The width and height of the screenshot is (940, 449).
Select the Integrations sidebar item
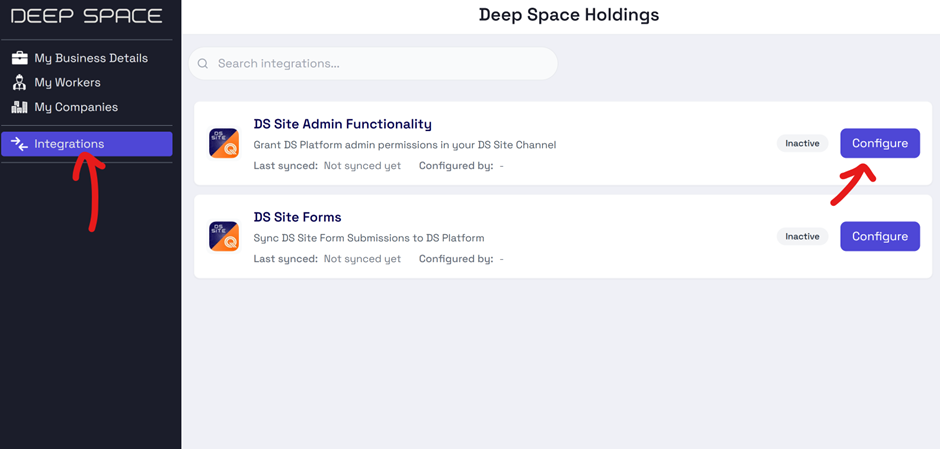click(86, 144)
